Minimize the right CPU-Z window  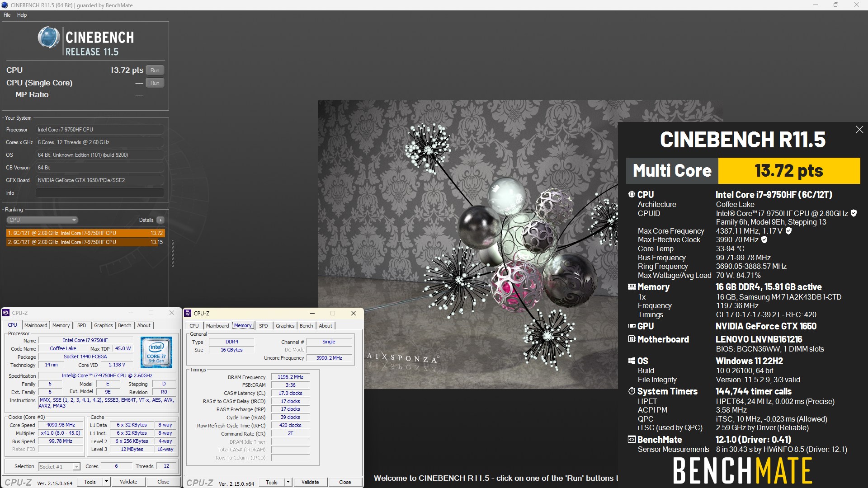coord(312,313)
